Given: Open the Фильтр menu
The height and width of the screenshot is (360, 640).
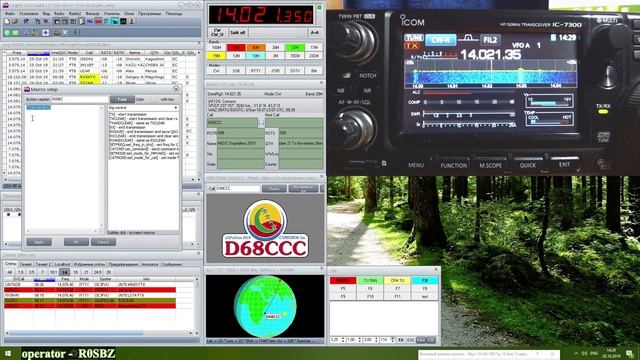Looking at the screenshot, I should (92, 13).
